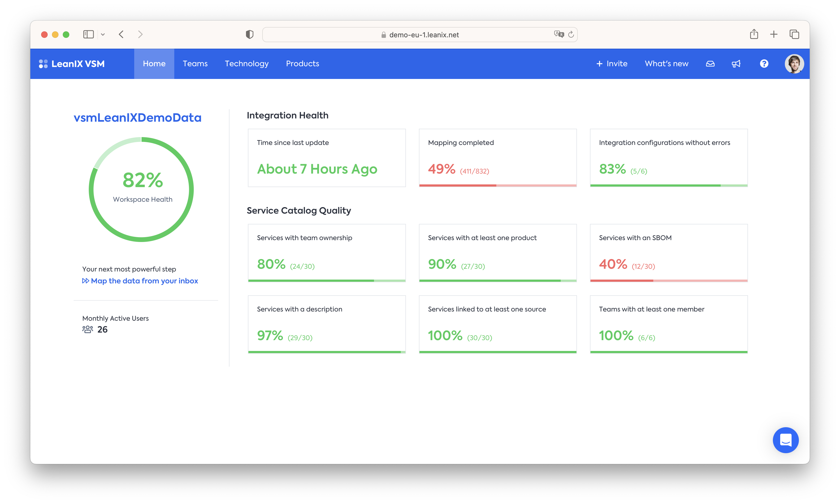
Task: Click the privacy shield icon
Action: click(x=250, y=34)
